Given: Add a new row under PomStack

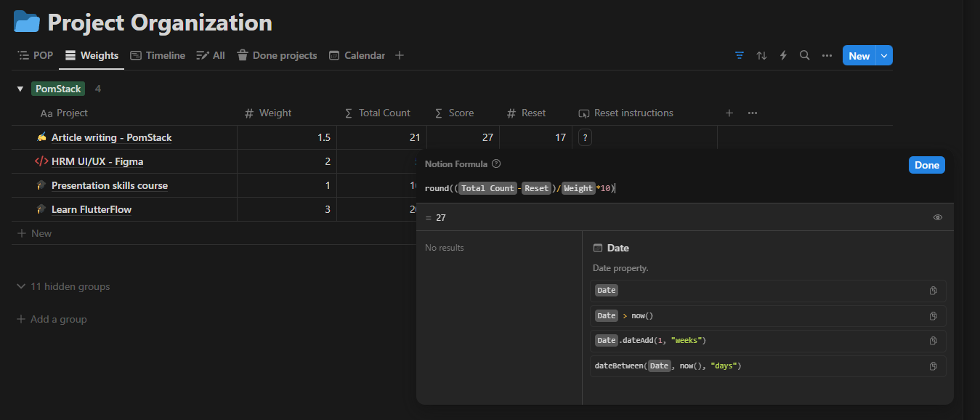Looking at the screenshot, I should click(x=34, y=233).
